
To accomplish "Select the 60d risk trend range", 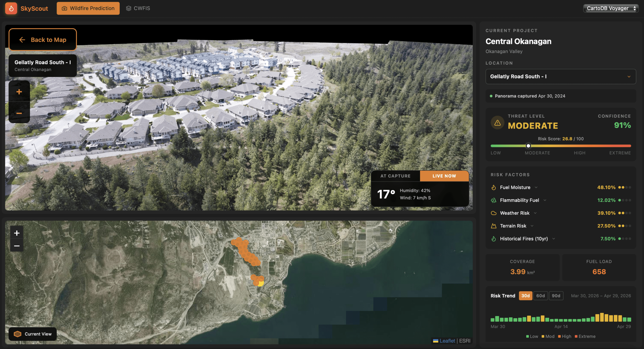I will 540,296.
